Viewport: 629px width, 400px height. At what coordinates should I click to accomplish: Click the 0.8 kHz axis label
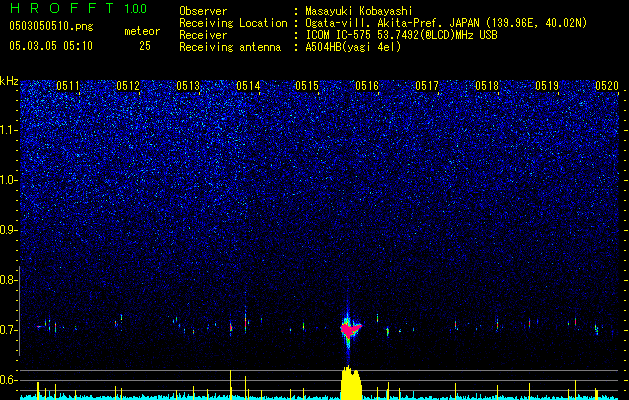tap(8, 280)
